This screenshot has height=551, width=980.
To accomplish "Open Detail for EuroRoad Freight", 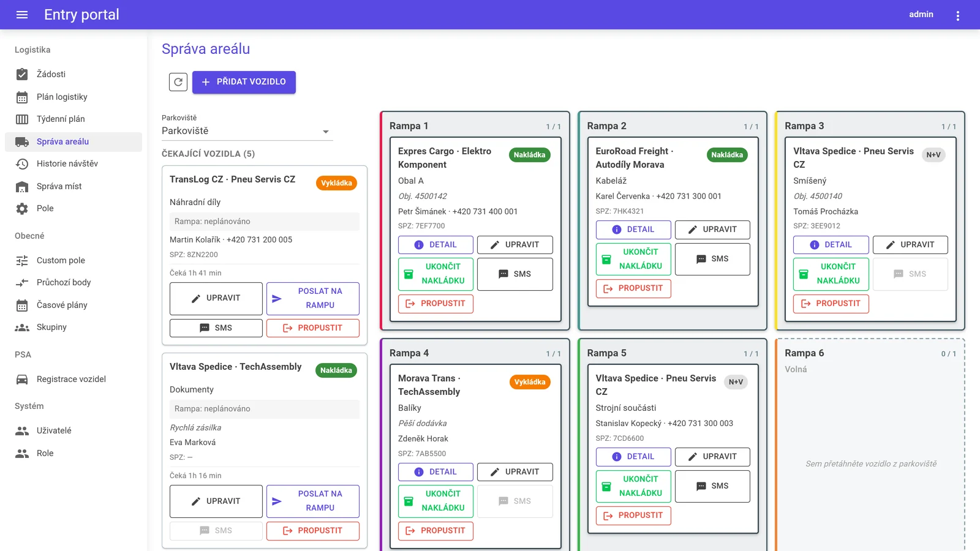I will pyautogui.click(x=633, y=230).
